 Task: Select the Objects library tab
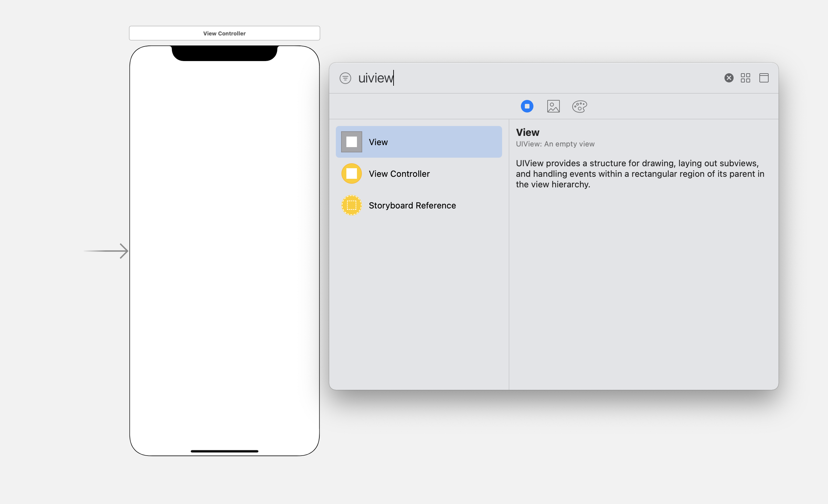click(527, 106)
